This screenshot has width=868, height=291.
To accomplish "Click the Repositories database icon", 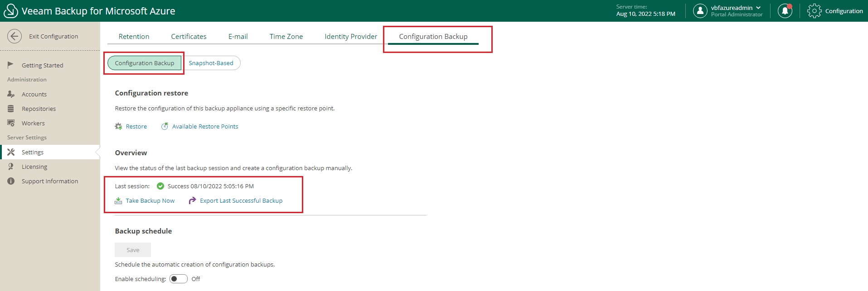I will click(x=11, y=109).
